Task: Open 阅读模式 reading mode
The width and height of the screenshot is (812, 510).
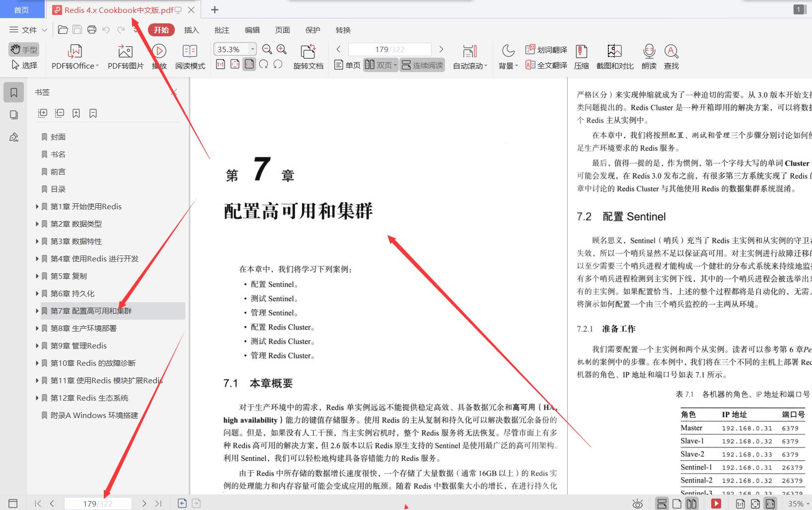Action: (x=190, y=57)
